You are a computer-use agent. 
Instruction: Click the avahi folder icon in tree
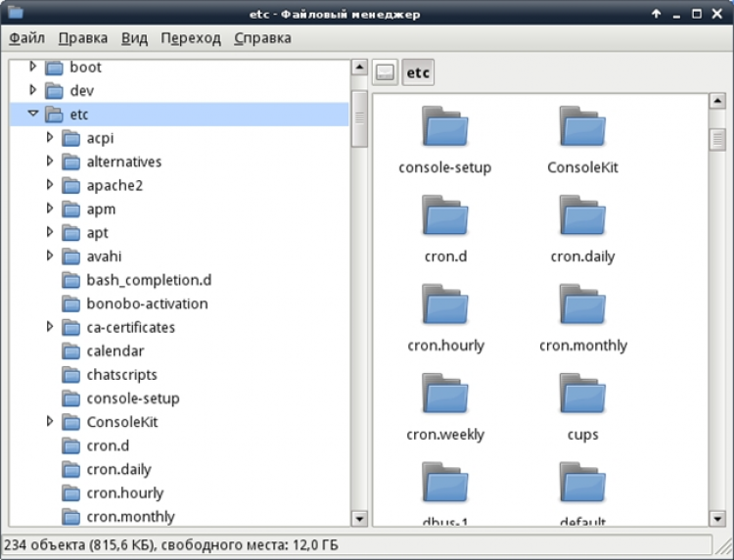pos(70,257)
